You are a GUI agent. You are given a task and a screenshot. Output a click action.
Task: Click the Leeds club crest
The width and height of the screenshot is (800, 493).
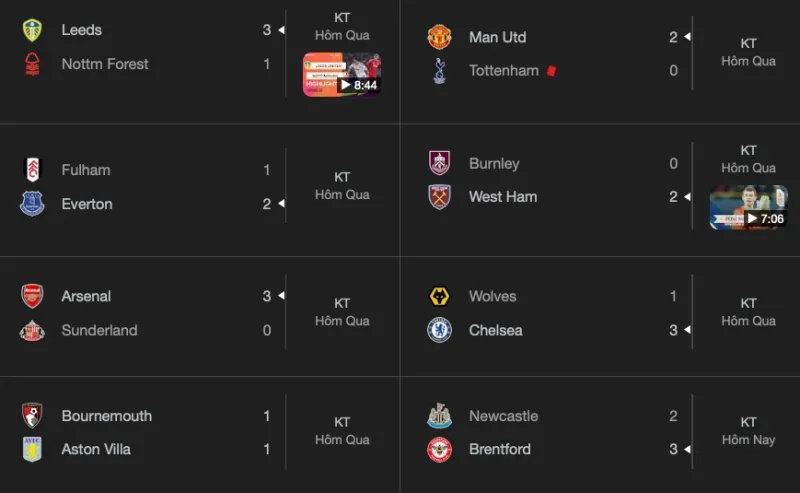point(32,30)
